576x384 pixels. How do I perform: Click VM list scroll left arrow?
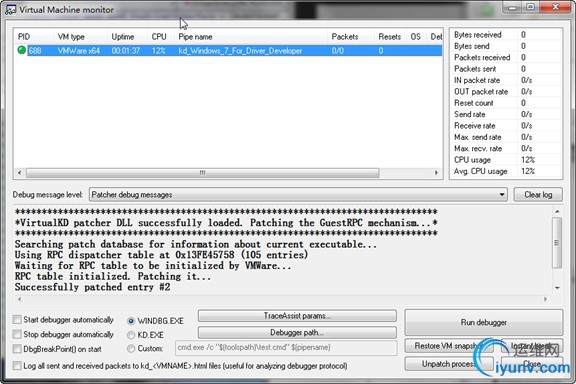pos(19,173)
